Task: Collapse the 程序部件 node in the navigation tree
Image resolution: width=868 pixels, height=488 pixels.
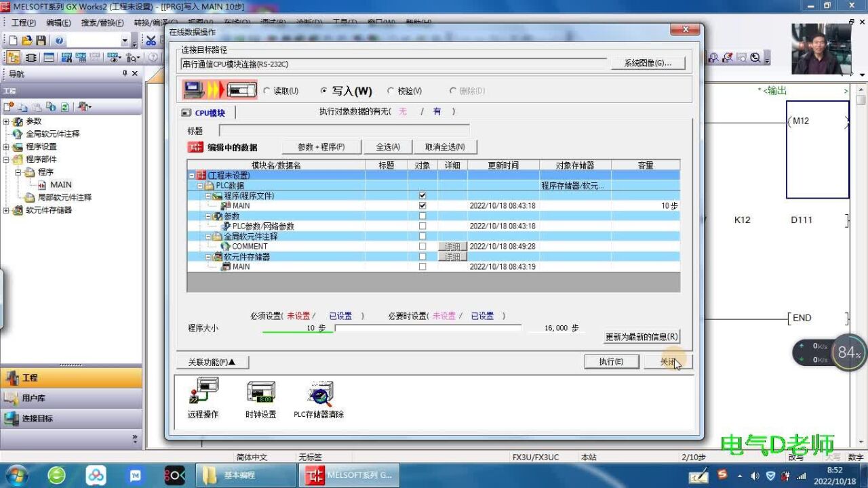Action: click(x=7, y=159)
